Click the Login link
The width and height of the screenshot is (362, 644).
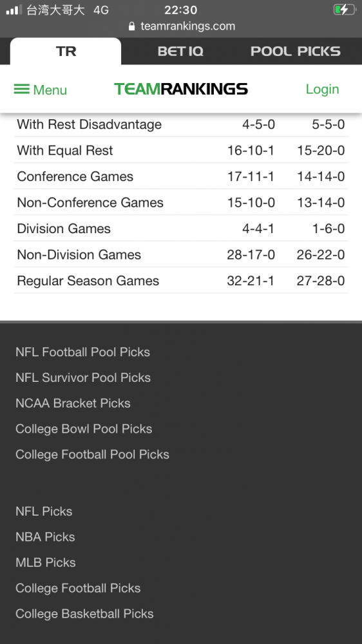[323, 89]
